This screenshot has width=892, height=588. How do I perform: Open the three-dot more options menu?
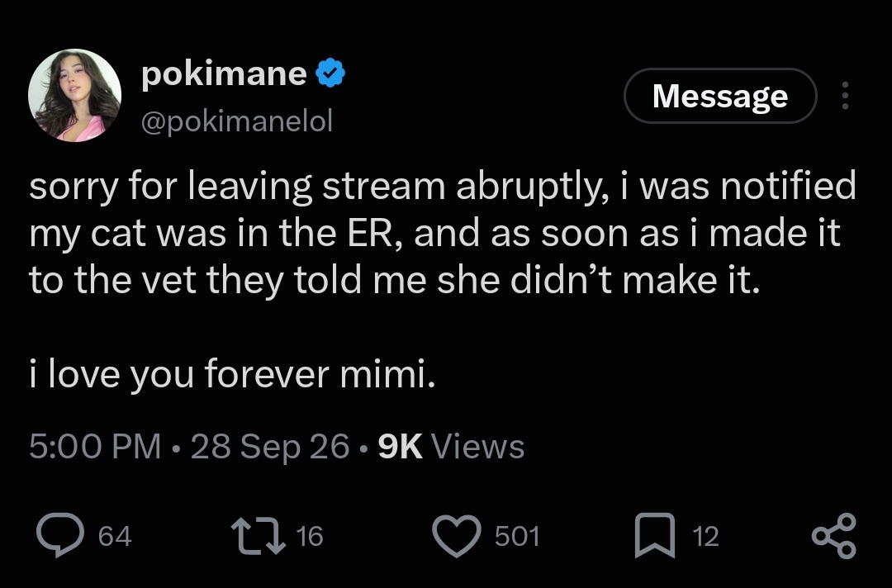pos(845,96)
